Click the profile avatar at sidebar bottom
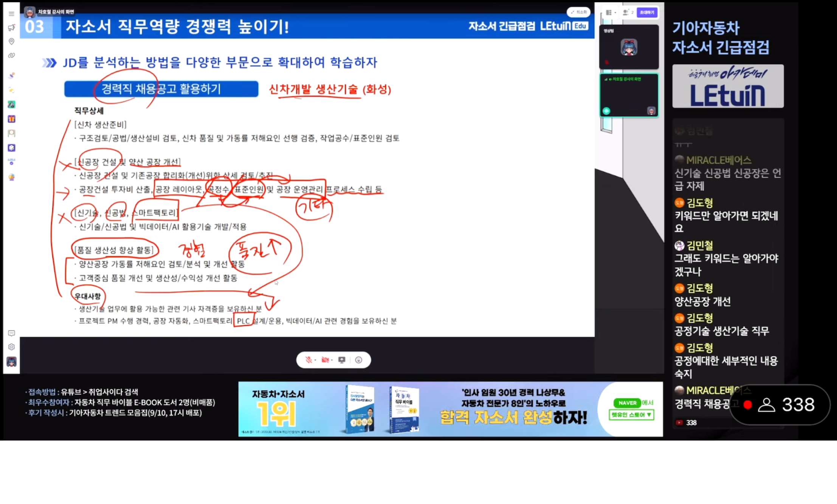This screenshot has width=837, height=504. (x=11, y=362)
